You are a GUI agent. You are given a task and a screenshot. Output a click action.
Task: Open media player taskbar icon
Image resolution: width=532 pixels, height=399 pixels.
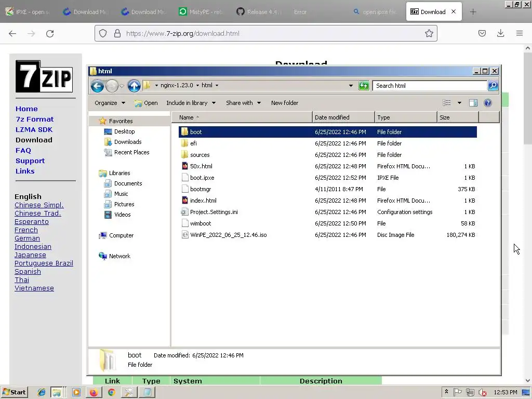(x=76, y=393)
